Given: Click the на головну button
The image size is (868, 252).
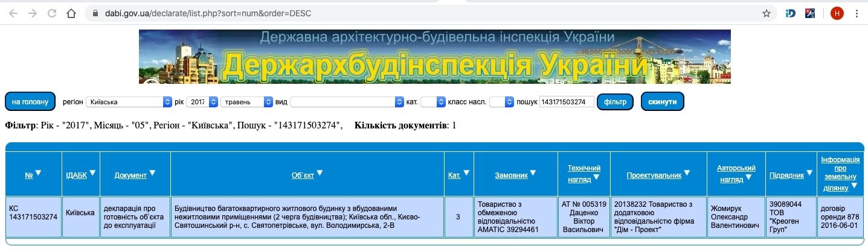Looking at the screenshot, I should point(30,102).
